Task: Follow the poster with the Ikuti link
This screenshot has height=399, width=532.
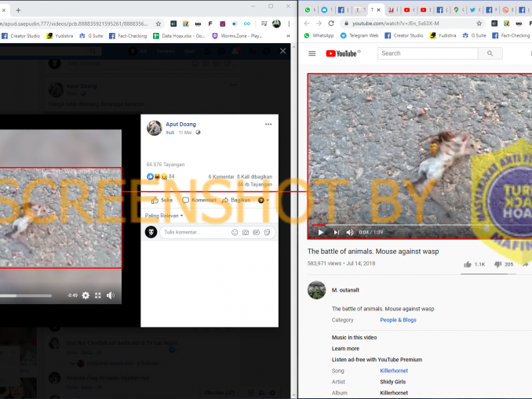Action: (x=169, y=132)
